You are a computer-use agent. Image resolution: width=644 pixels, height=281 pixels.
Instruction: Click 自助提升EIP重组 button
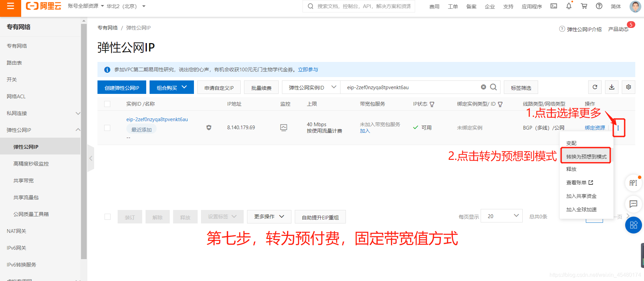pos(320,217)
